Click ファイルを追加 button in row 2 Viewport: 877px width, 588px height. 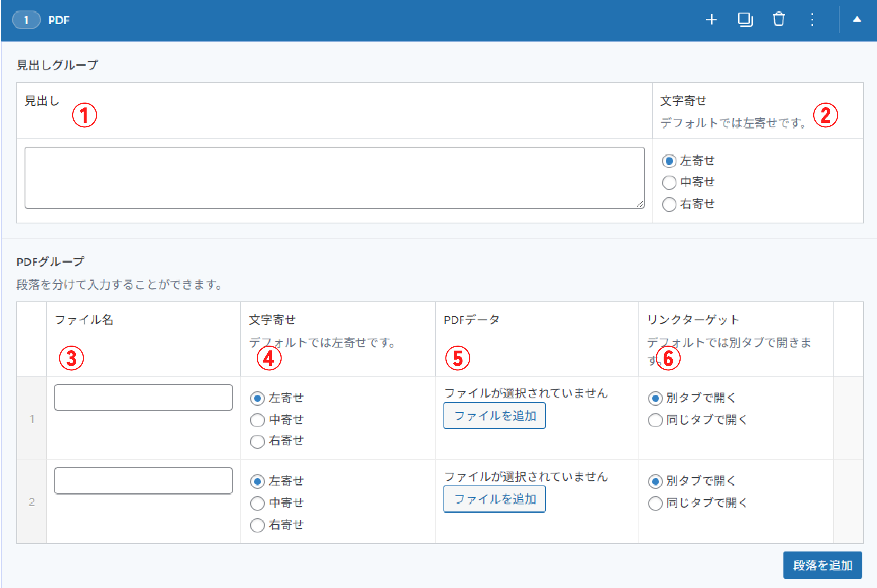click(x=494, y=499)
